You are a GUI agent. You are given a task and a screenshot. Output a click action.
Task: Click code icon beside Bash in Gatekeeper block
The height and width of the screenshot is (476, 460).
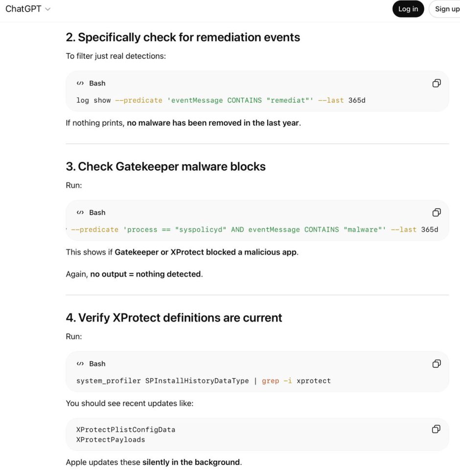click(80, 212)
